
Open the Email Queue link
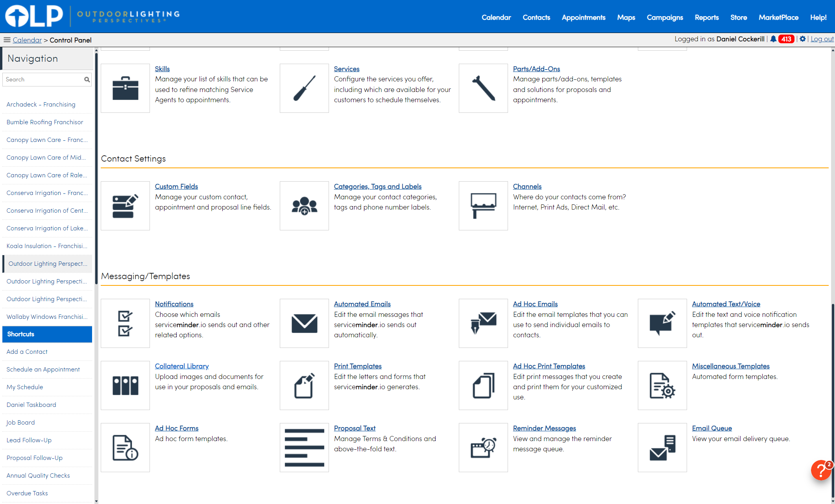(x=712, y=428)
